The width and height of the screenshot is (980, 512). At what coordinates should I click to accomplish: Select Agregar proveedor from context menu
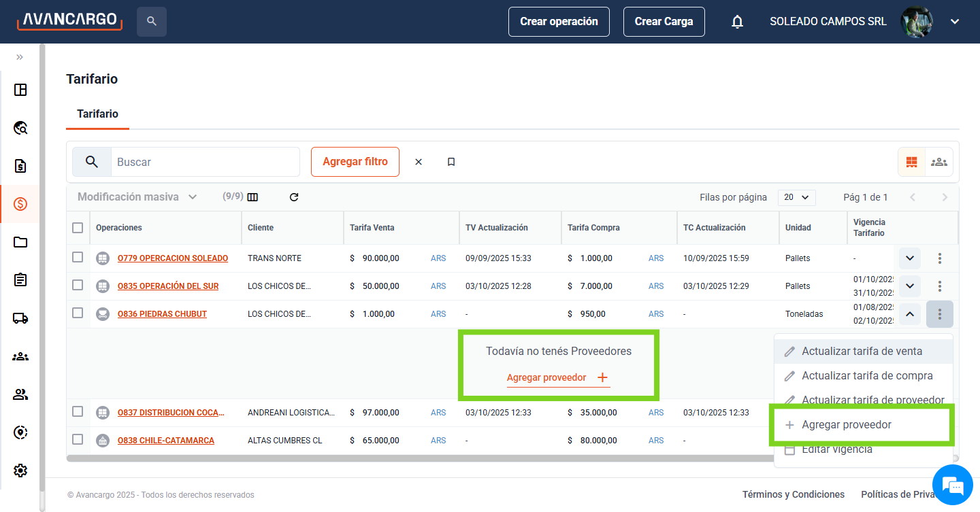pyautogui.click(x=846, y=425)
